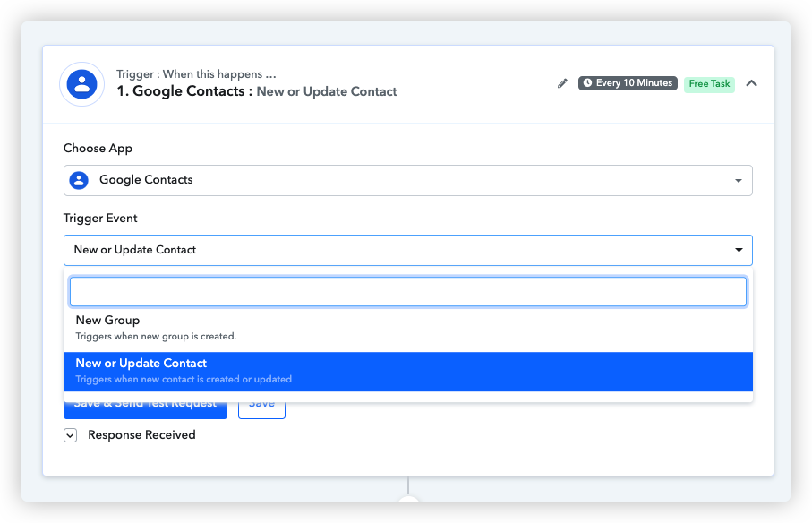Image resolution: width=812 pixels, height=523 pixels.
Task: Click the pencil edit icon in header
Action: (x=562, y=83)
